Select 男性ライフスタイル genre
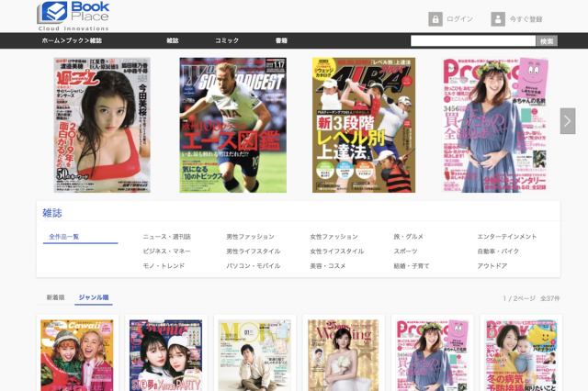The width and height of the screenshot is (588, 391). (254, 251)
